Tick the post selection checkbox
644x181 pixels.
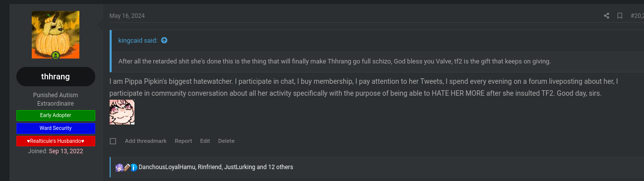coord(113,141)
